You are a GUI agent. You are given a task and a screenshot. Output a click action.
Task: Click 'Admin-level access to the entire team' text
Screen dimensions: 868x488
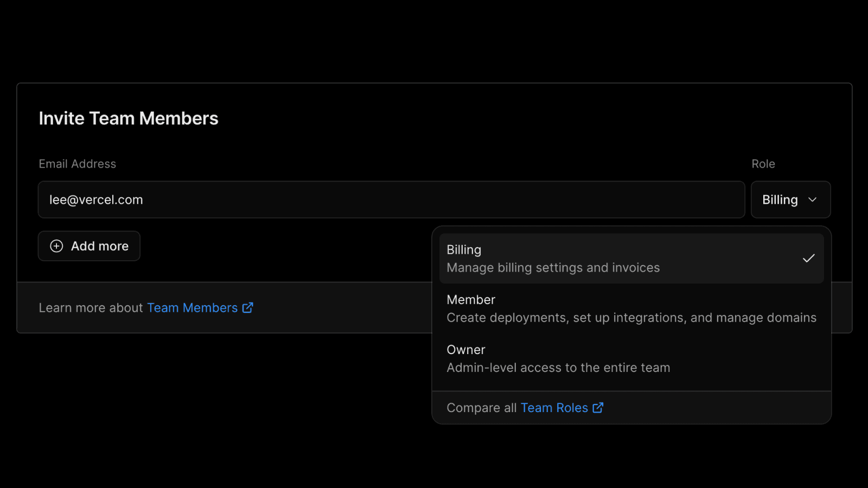558,368
